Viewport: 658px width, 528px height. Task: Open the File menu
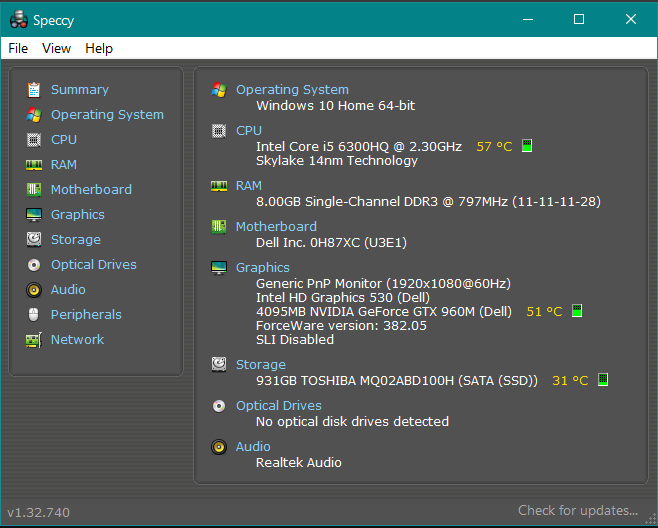point(18,48)
